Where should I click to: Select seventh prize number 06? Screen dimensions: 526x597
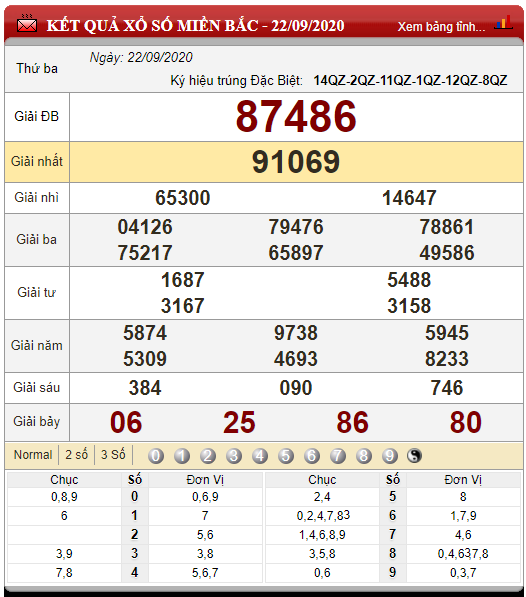coord(126,423)
